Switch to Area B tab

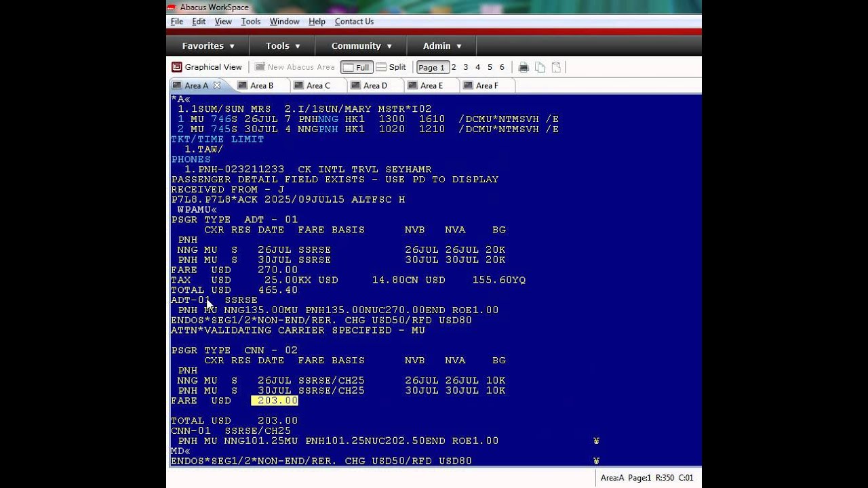[262, 85]
